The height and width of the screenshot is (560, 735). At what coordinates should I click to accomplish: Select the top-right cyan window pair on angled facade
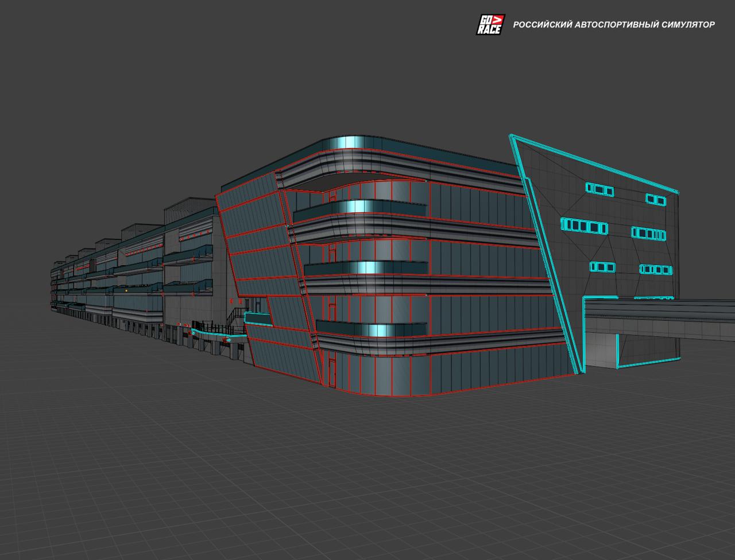(x=655, y=199)
